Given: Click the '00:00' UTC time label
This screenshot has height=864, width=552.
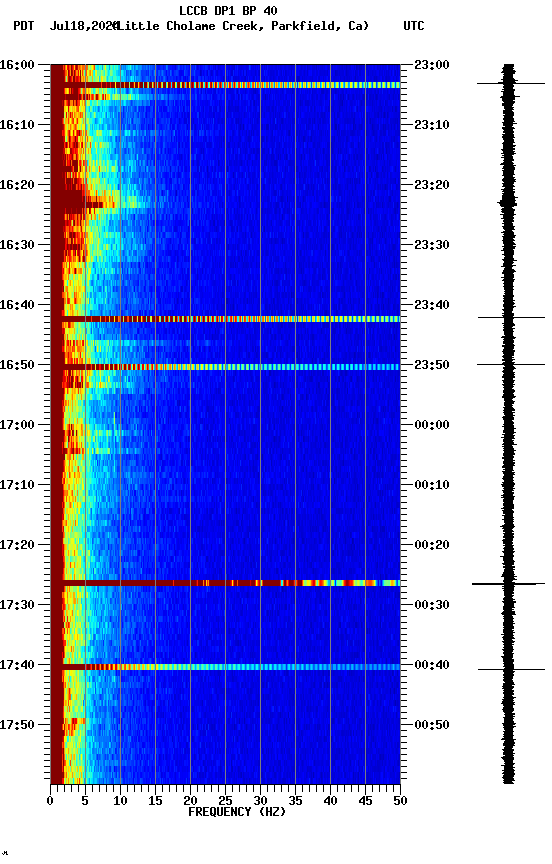Looking at the screenshot, I should coord(432,425).
